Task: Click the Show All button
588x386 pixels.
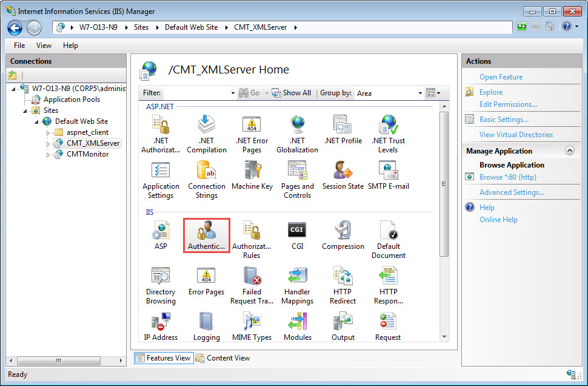Action: click(x=292, y=93)
